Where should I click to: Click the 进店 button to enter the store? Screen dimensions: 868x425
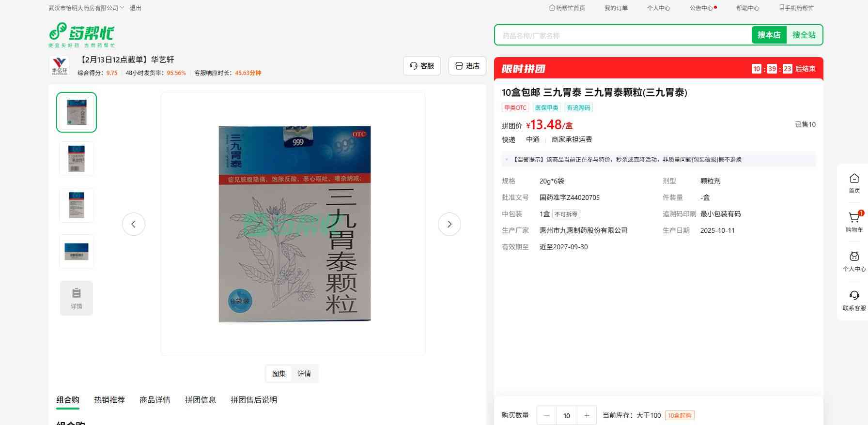click(467, 66)
